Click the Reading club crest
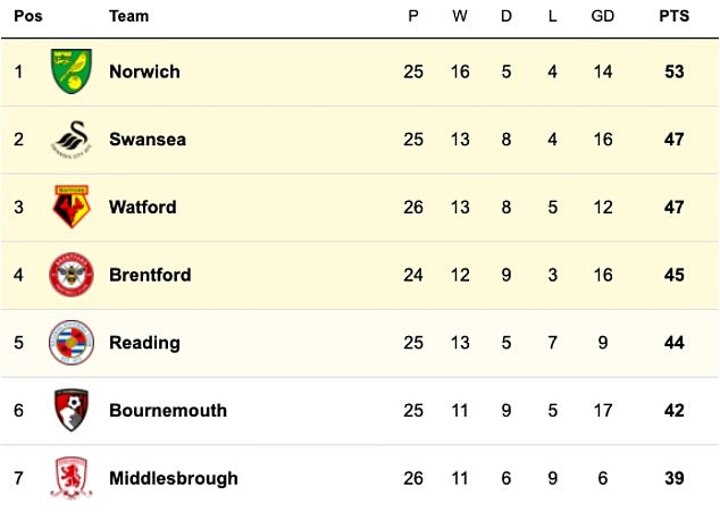The width and height of the screenshot is (720, 512). point(72,343)
